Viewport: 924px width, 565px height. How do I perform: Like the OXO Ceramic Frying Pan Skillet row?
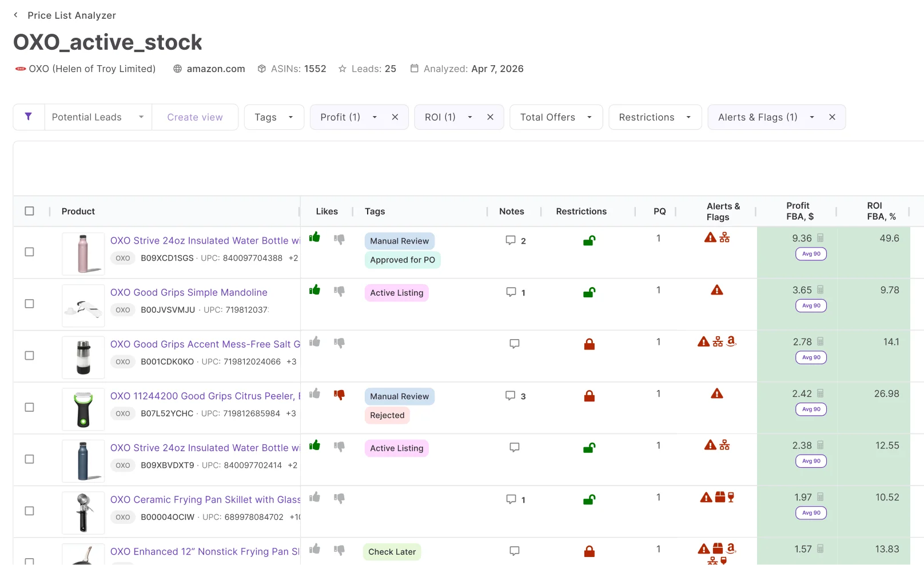pos(314,498)
